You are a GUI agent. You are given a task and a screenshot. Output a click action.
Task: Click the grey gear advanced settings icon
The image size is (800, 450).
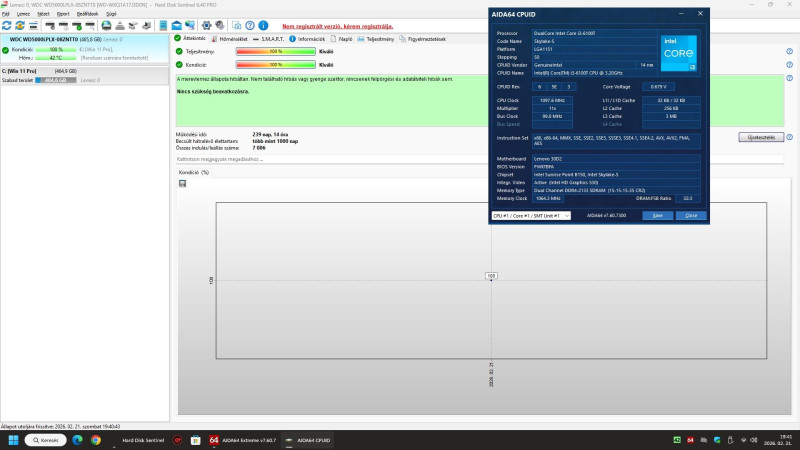point(219,26)
